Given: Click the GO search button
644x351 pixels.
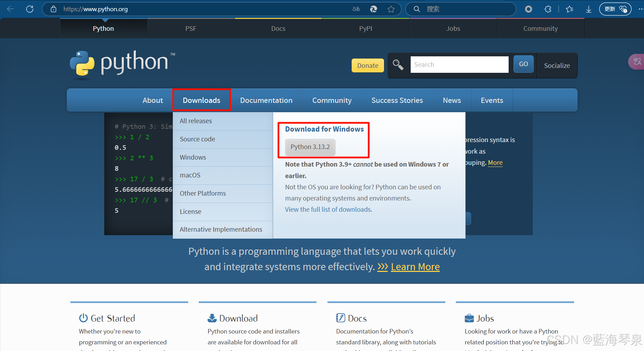Looking at the screenshot, I should pos(524,64).
